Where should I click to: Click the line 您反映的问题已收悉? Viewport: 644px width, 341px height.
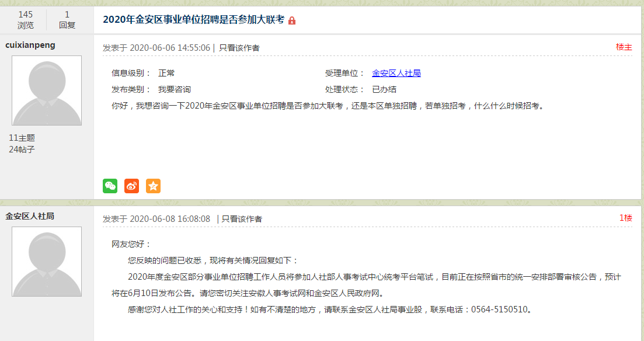point(214,261)
